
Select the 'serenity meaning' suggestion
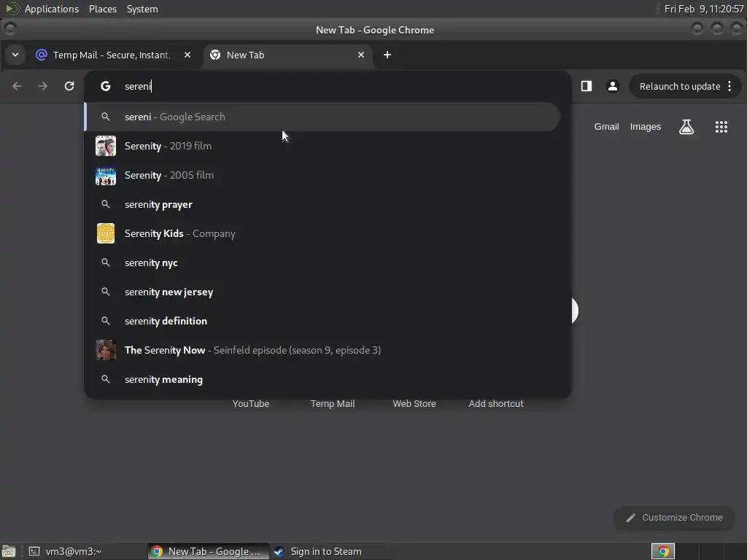coord(322,379)
